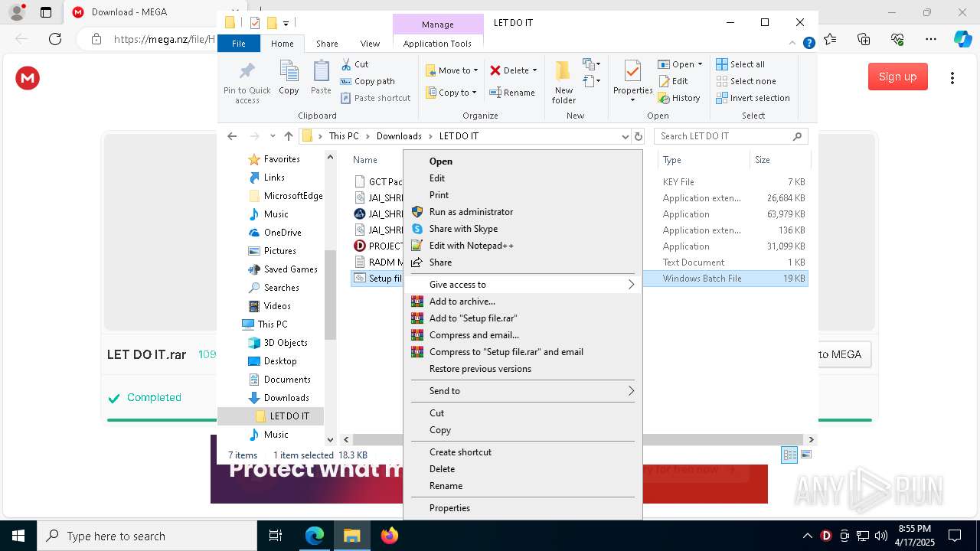Choose Share with Skype in context menu
This screenshot has width=980, height=551.
pos(523,229)
